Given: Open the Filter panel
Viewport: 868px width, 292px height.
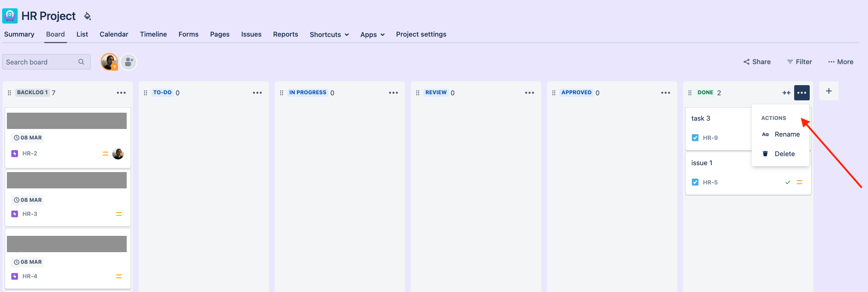Looking at the screenshot, I should (x=800, y=62).
